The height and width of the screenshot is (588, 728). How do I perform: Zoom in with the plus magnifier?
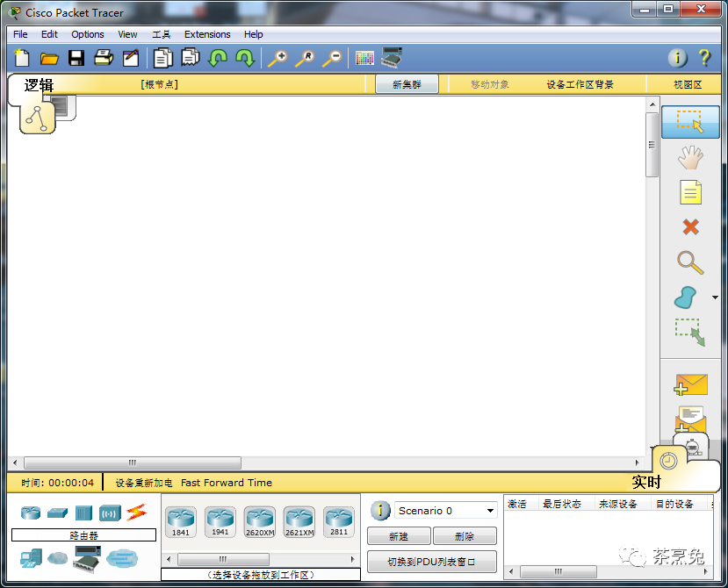278,59
